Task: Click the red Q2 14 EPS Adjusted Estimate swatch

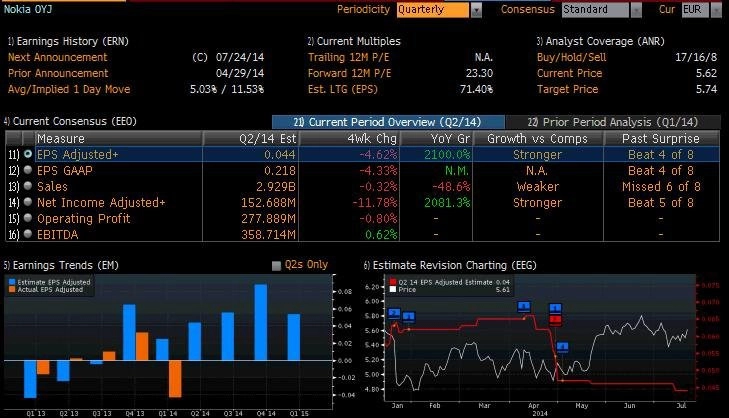Action: coord(393,282)
